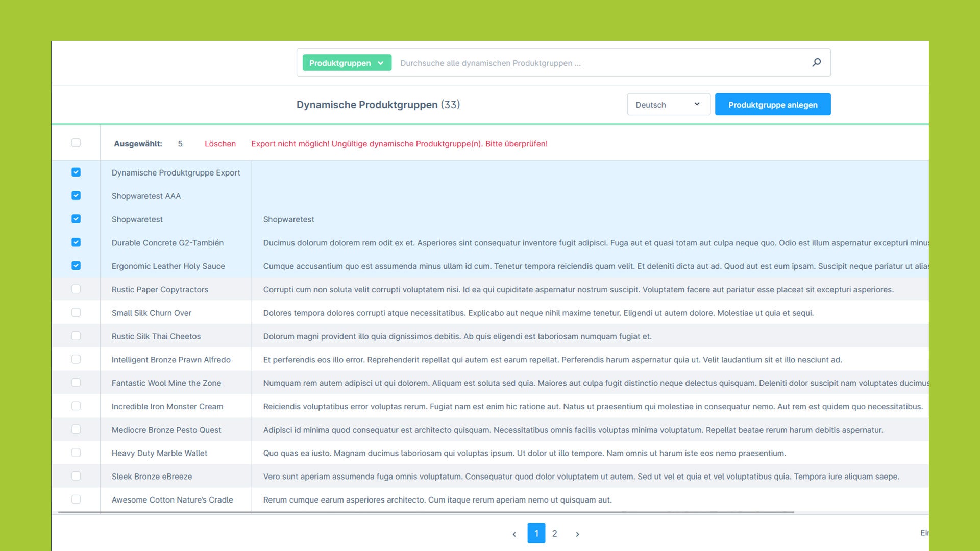Open Rustic Paper Copytractors entry

pos(160,290)
